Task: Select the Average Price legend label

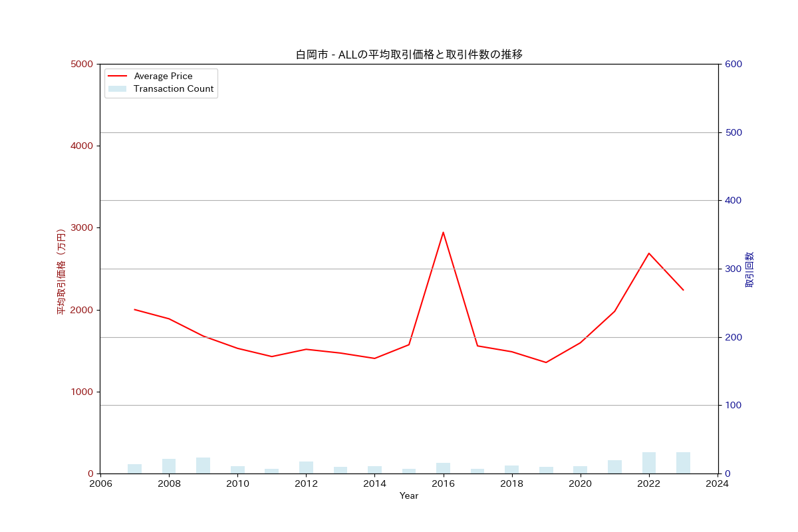Action: 163,76
